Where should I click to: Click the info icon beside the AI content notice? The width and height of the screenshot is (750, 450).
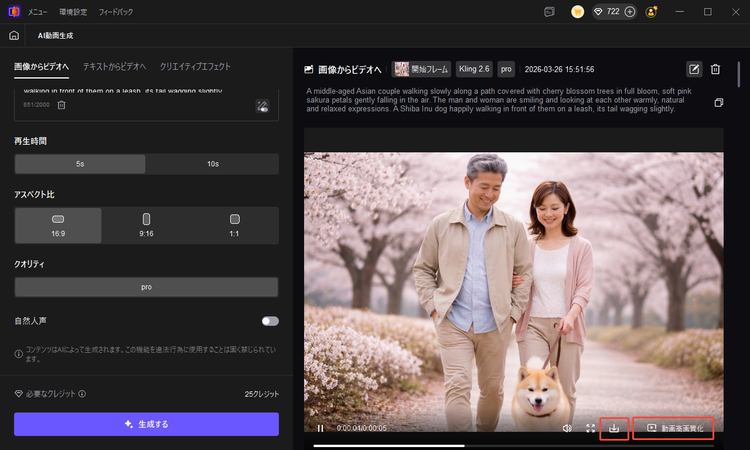click(x=19, y=354)
